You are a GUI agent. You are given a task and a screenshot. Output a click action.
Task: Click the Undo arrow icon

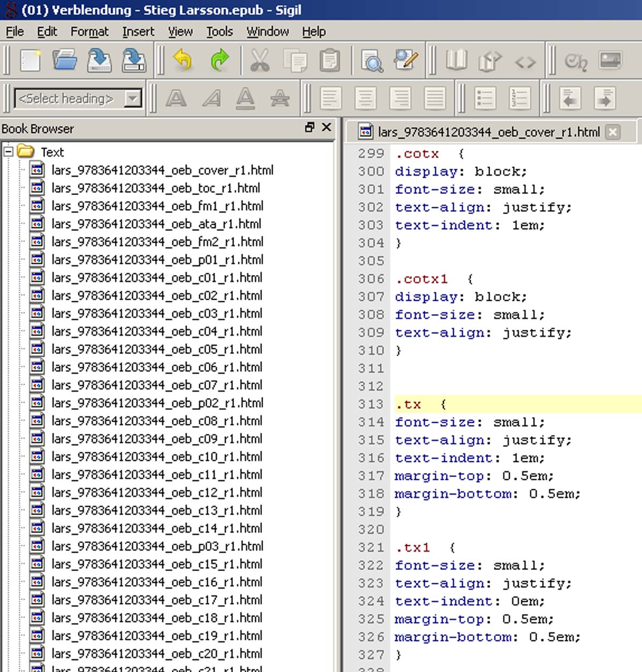183,60
